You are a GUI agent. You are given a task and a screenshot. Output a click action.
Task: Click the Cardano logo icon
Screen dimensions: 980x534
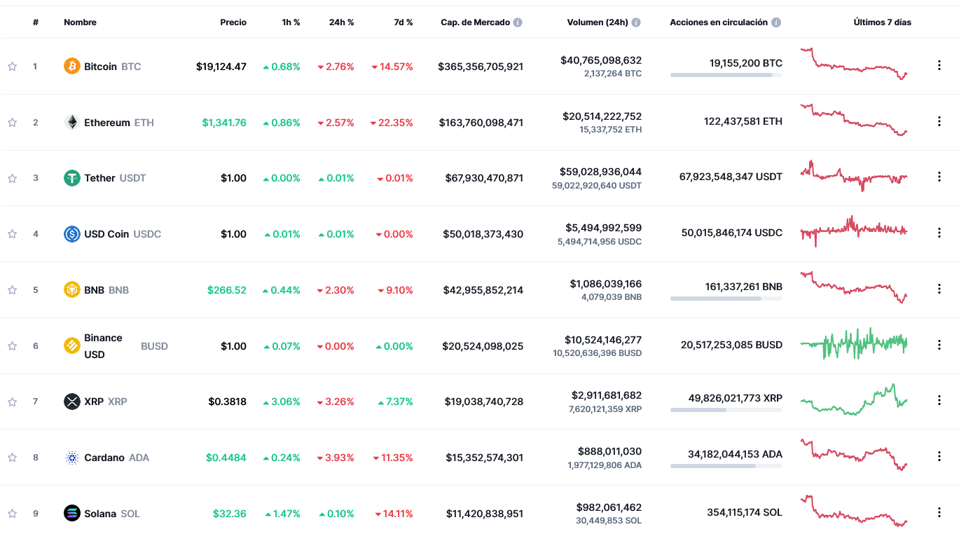pyautogui.click(x=72, y=458)
